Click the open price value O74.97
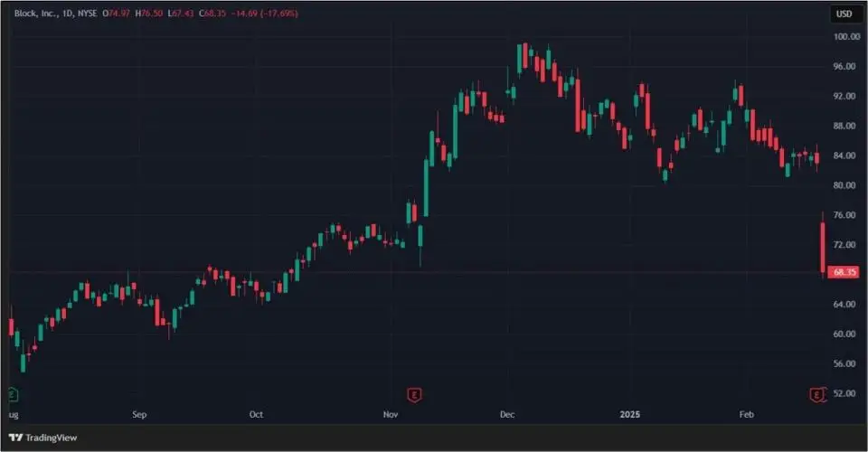 point(115,14)
